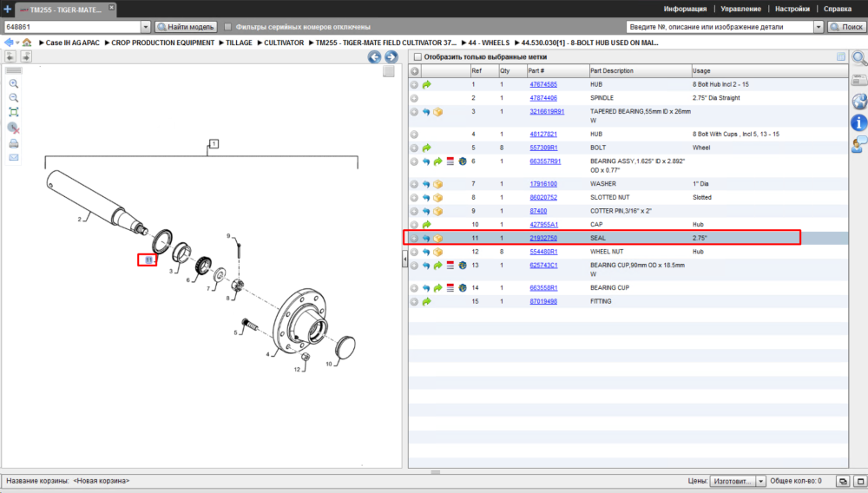Click the package icon in SLOTTED NUT row

[437, 198]
